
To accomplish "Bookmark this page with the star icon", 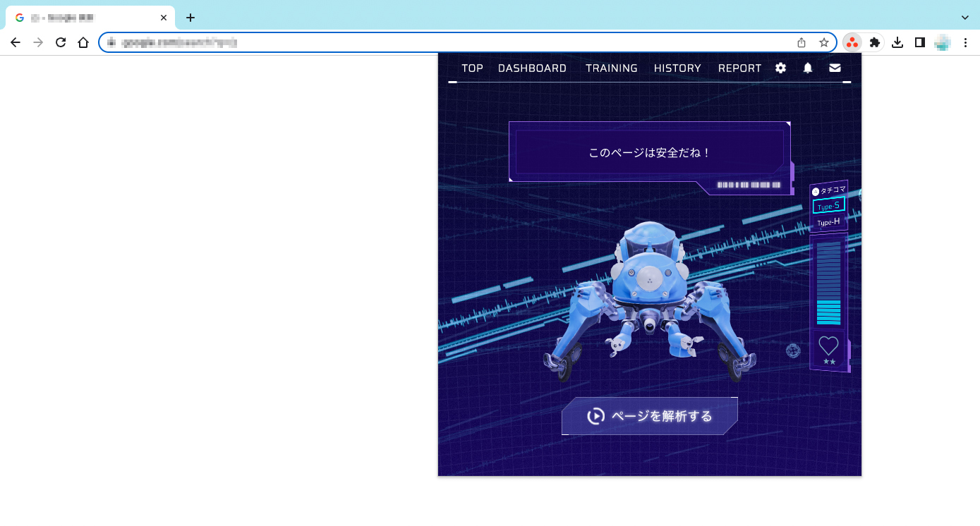I will pyautogui.click(x=823, y=42).
